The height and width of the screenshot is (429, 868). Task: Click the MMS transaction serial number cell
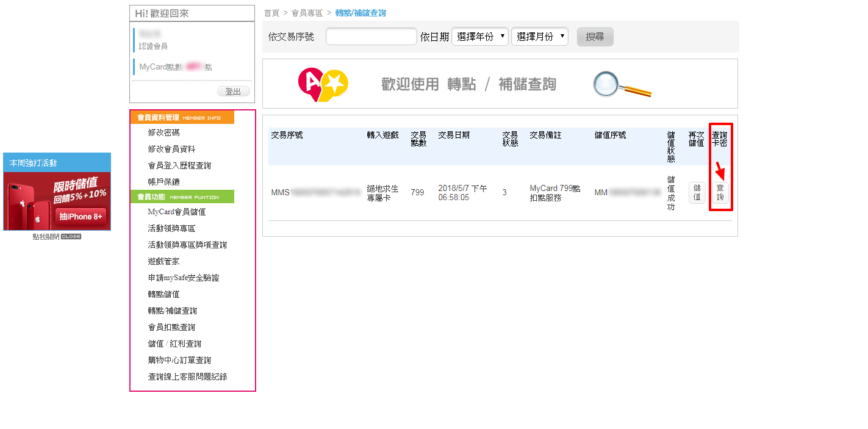pos(316,193)
